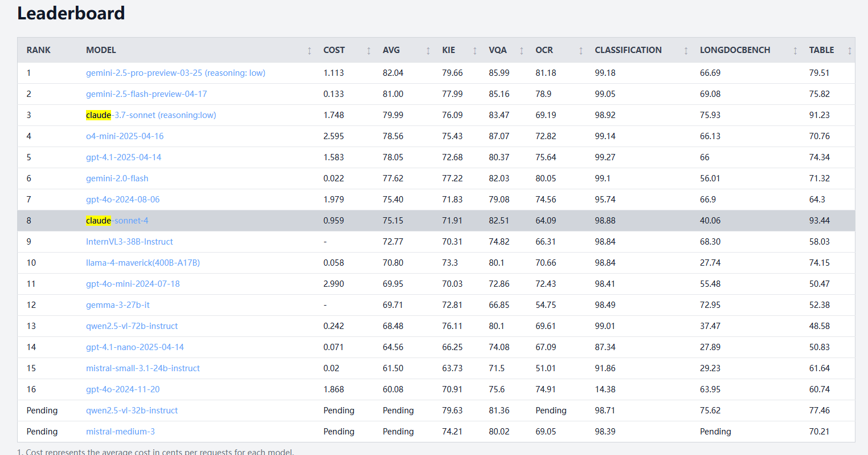Sort by AVG column arrow icon
The width and height of the screenshot is (868, 455).
pos(428,51)
